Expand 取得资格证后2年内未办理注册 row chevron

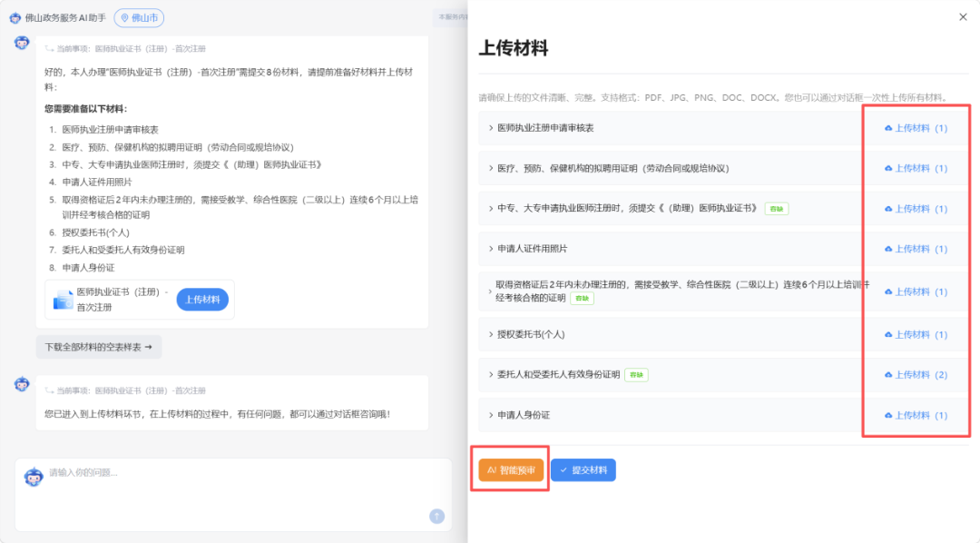pyautogui.click(x=491, y=291)
